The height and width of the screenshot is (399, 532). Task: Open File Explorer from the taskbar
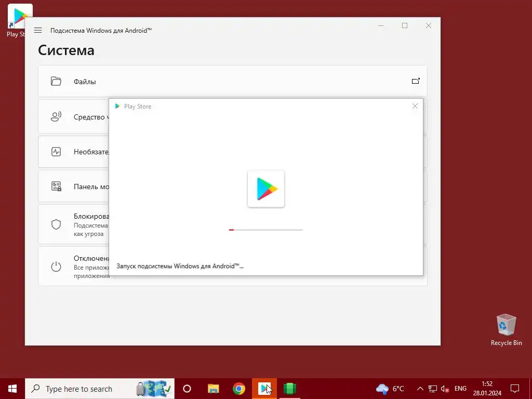214,389
